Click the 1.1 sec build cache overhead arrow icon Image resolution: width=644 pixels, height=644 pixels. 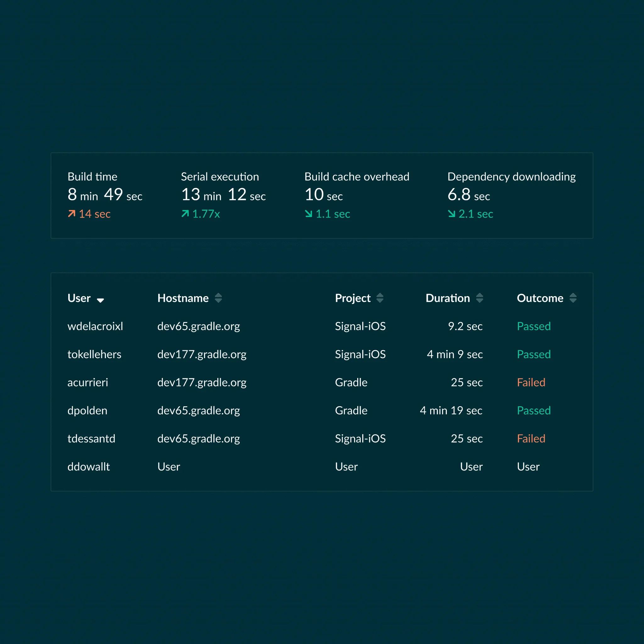coord(308,214)
